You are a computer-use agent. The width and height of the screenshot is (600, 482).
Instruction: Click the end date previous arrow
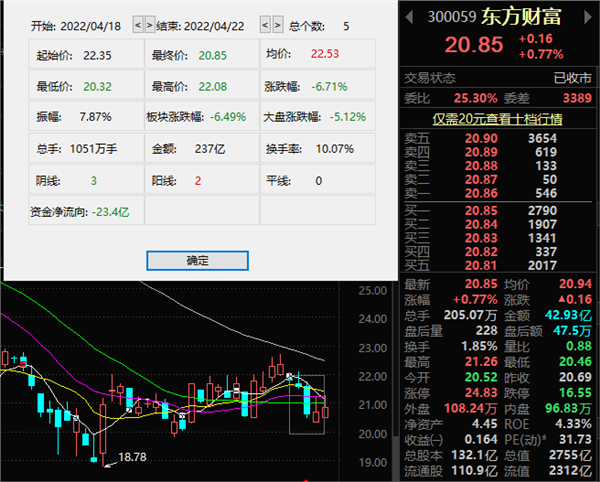tap(265, 24)
